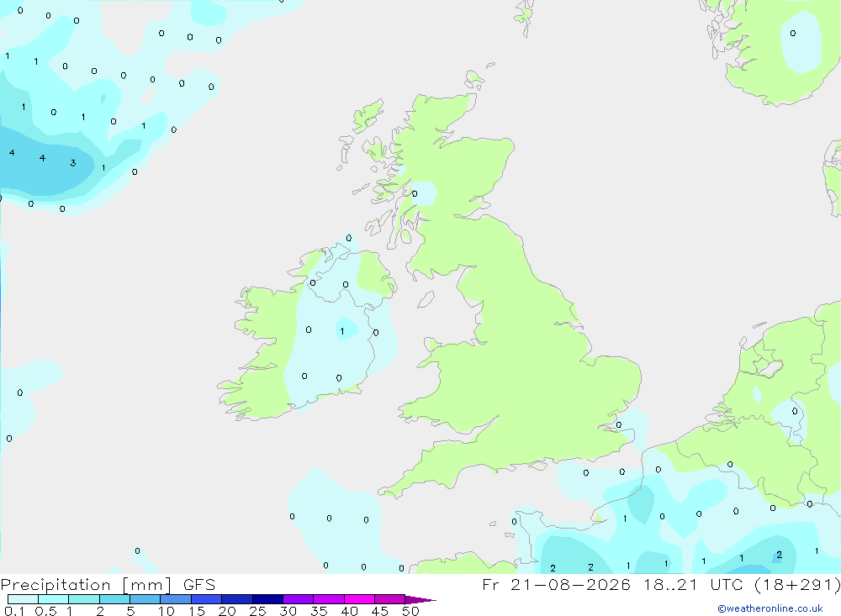Image resolution: width=841 pixels, height=616 pixels.
Task: Click the "50" legend label
Action: [x=410, y=611]
